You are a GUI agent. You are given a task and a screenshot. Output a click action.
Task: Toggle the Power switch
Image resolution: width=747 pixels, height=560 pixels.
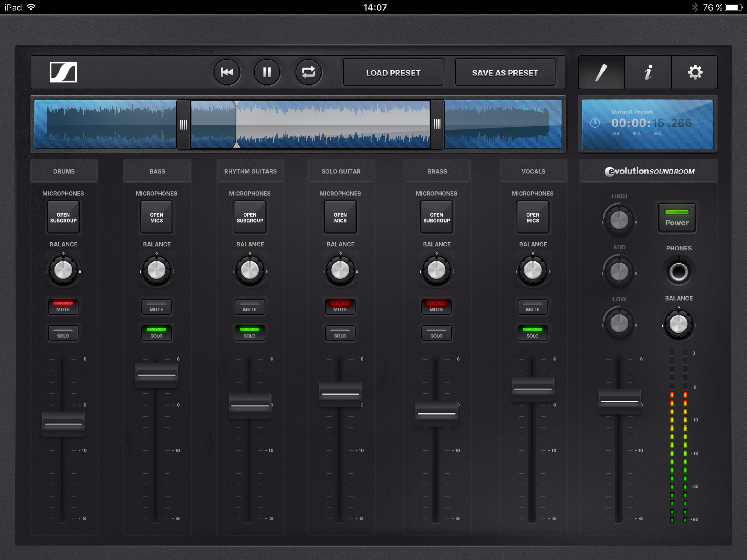[x=677, y=218]
